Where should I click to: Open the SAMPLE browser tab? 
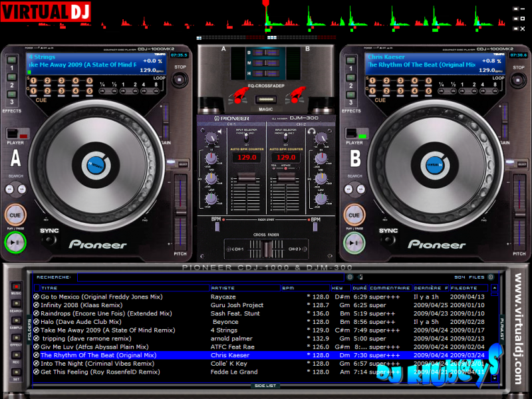click(x=16, y=321)
